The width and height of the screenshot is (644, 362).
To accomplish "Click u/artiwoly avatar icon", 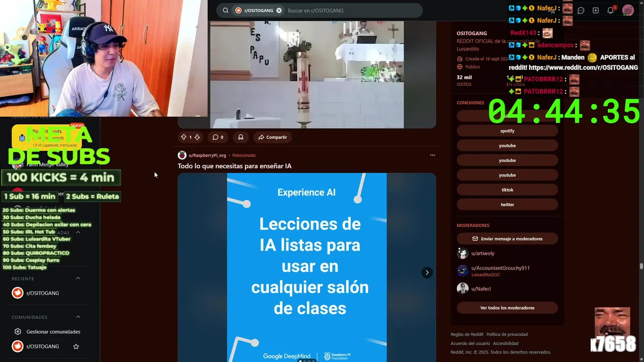I will (x=462, y=253).
